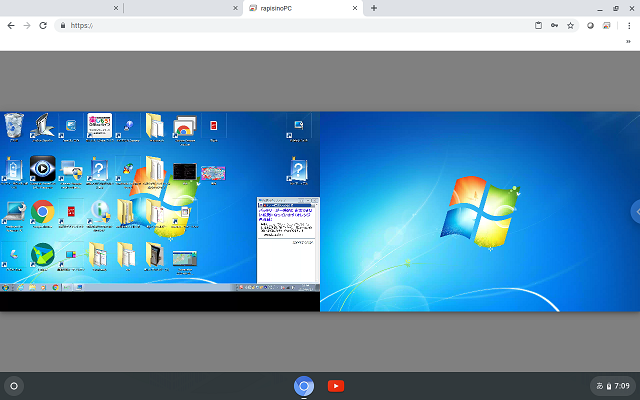Open the folder containing dark device image

click(156, 256)
